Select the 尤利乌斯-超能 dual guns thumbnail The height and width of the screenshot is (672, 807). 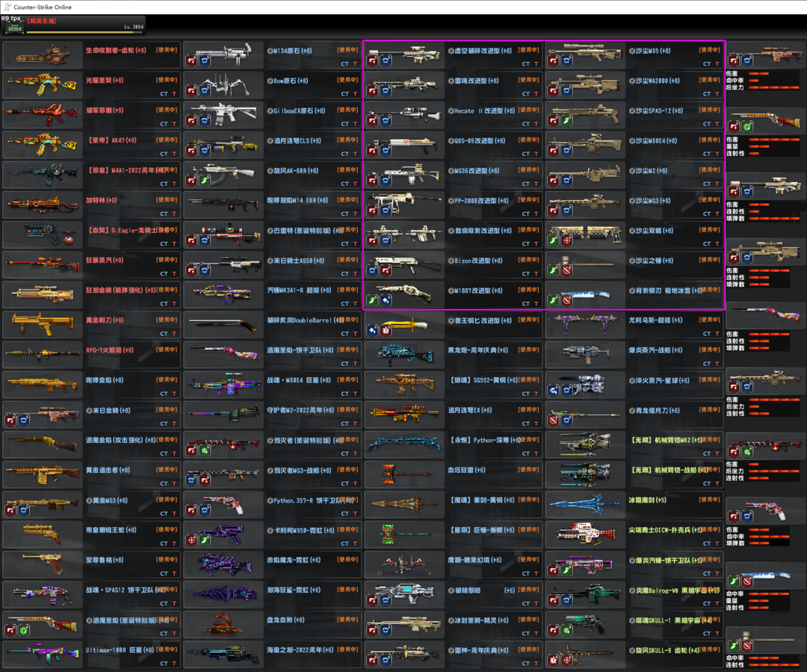coord(585,325)
